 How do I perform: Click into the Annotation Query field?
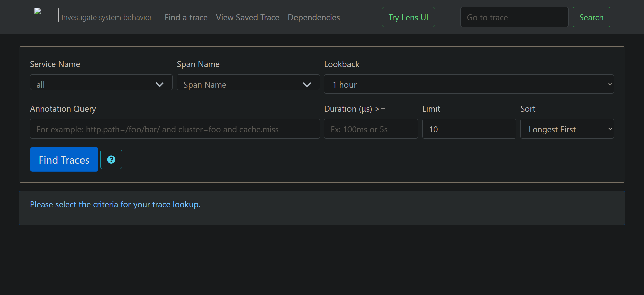point(174,129)
